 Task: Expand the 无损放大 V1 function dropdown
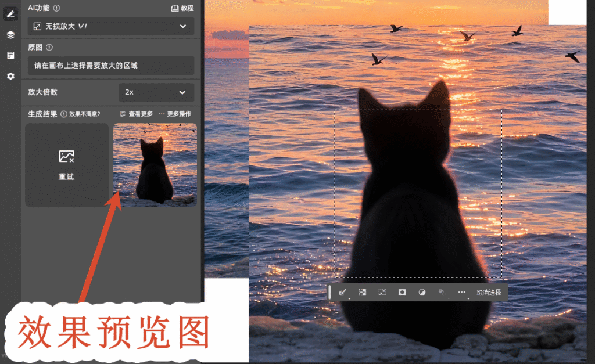pyautogui.click(x=111, y=26)
